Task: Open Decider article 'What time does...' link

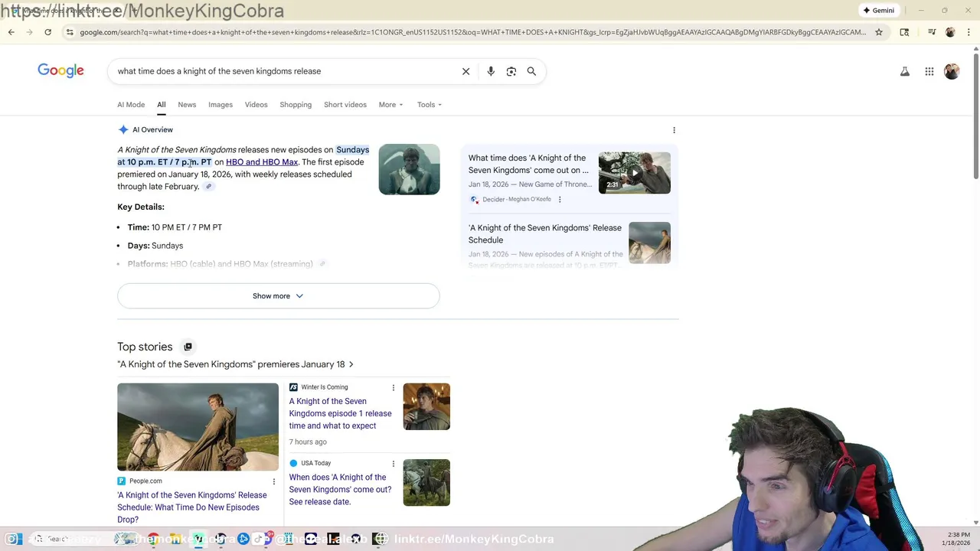Action: tap(528, 164)
